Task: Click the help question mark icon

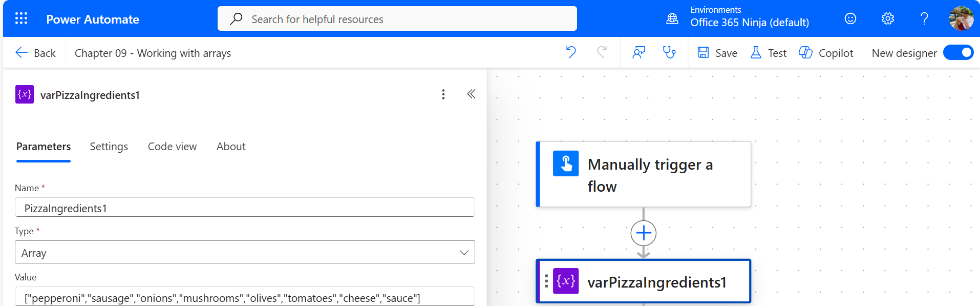Action: [x=924, y=19]
